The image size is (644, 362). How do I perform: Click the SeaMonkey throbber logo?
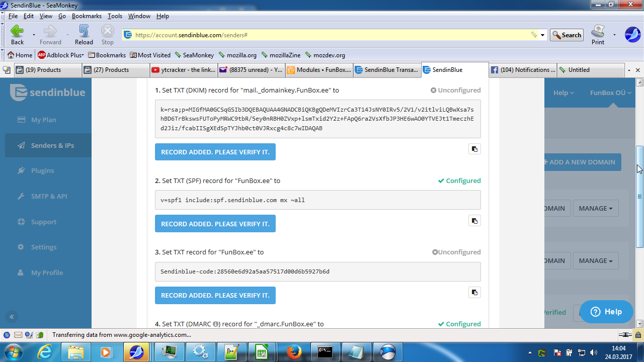point(632,35)
